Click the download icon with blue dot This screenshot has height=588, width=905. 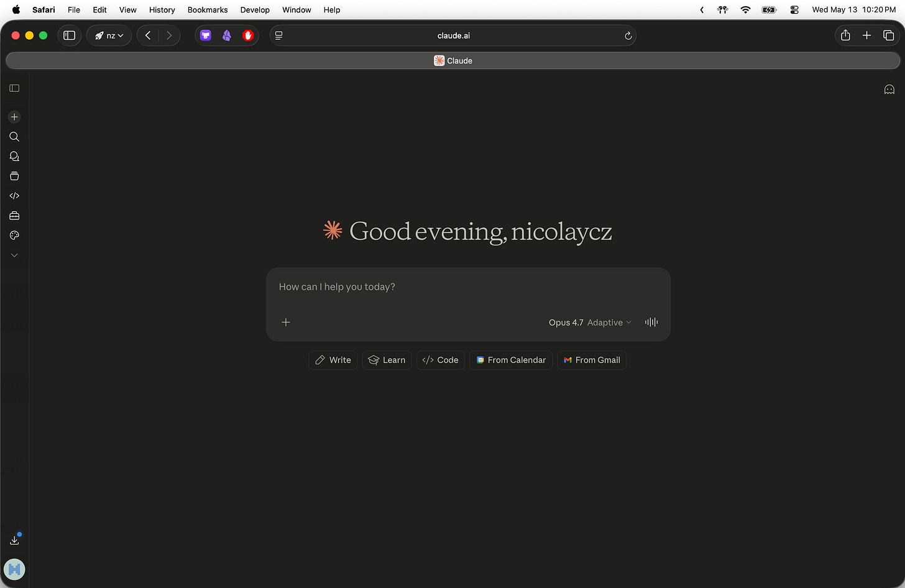(14, 540)
